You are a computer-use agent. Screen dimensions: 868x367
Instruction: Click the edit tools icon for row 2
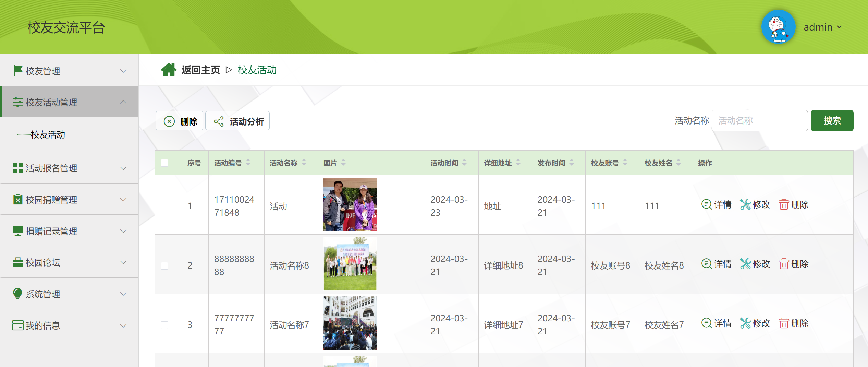tap(745, 264)
